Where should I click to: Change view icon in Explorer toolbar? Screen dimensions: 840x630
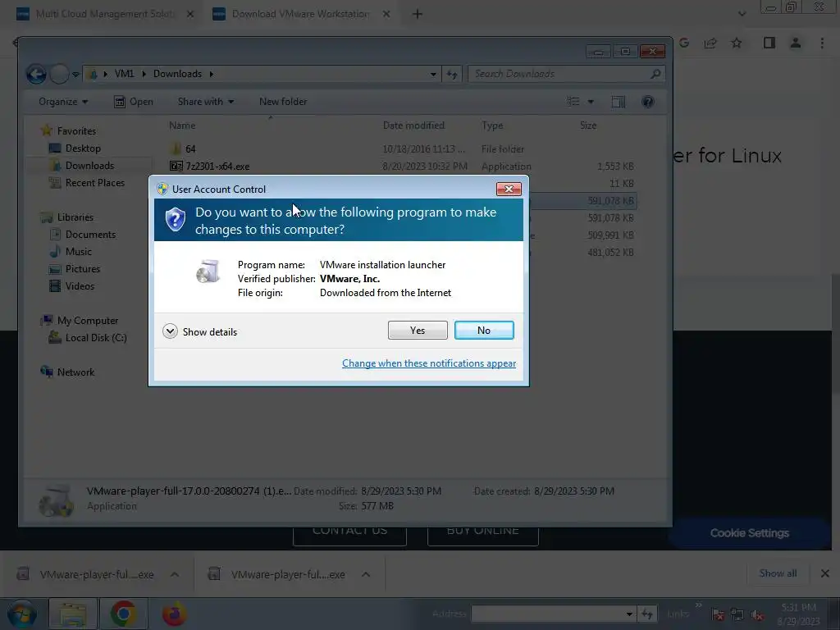pos(573,102)
